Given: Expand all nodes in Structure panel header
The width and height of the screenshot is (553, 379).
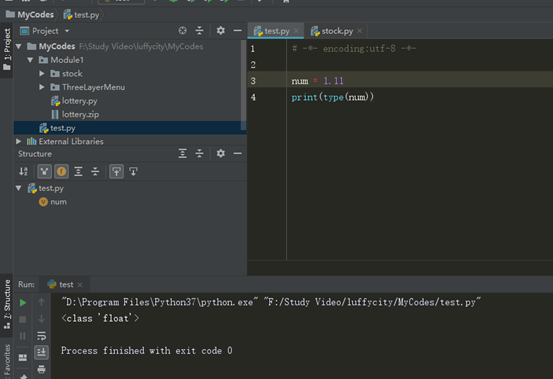Looking at the screenshot, I should pos(182,153).
